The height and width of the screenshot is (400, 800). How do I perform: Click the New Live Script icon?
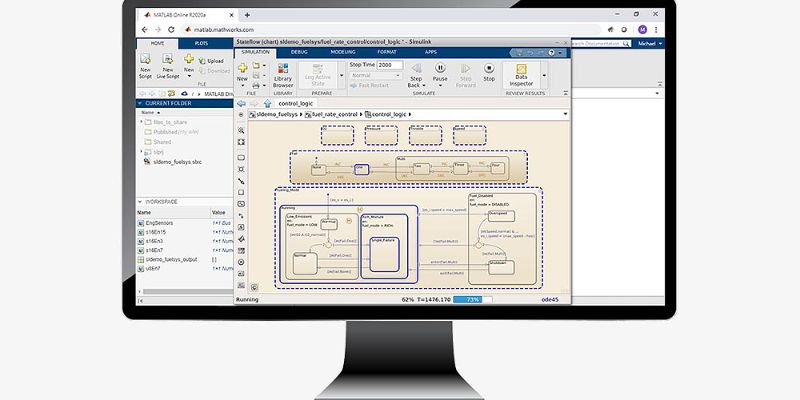[167, 59]
